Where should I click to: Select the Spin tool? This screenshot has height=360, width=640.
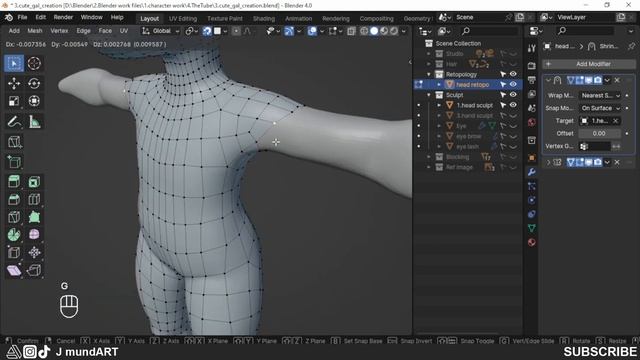point(14,234)
